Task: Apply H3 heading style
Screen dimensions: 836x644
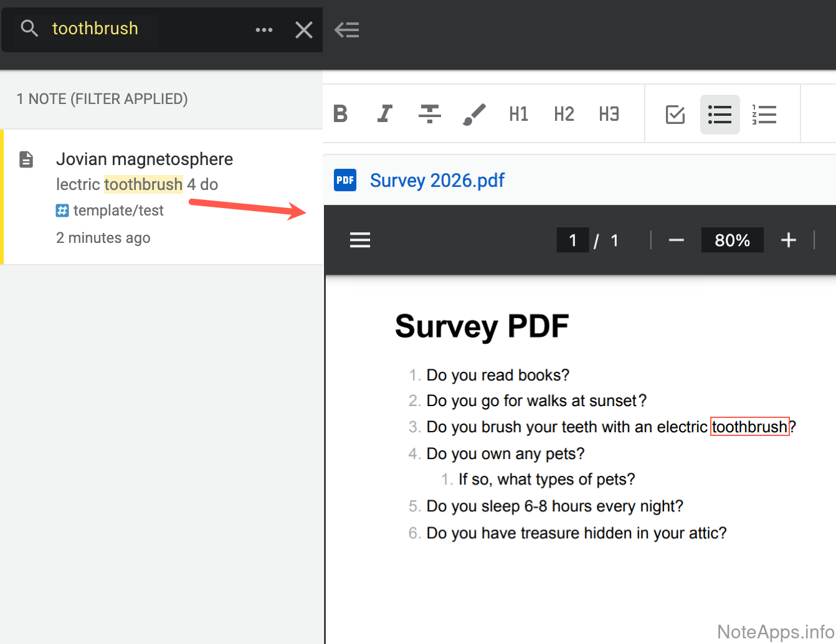Action: click(609, 114)
